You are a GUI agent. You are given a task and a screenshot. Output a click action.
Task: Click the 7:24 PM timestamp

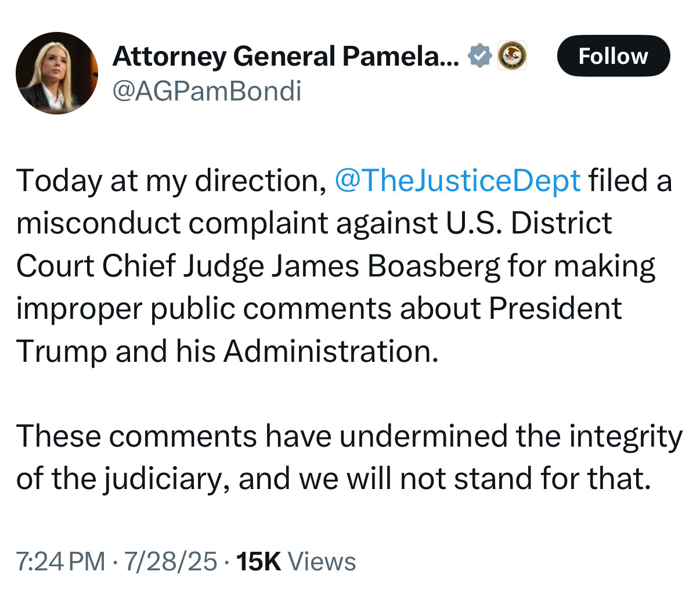(x=60, y=562)
